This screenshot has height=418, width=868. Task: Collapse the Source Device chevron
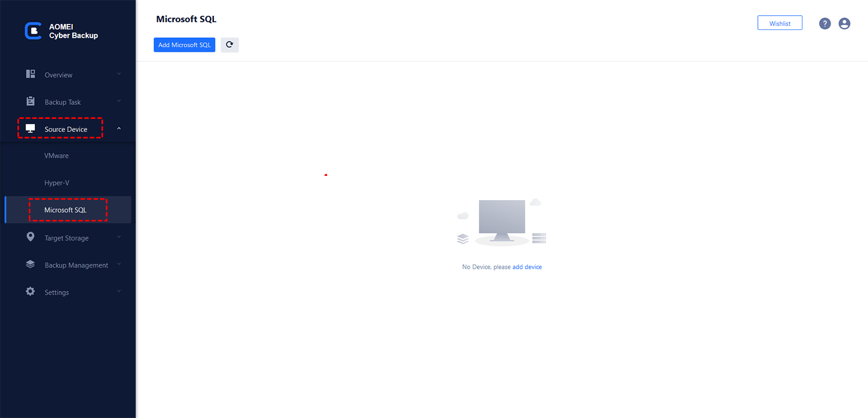(119, 129)
